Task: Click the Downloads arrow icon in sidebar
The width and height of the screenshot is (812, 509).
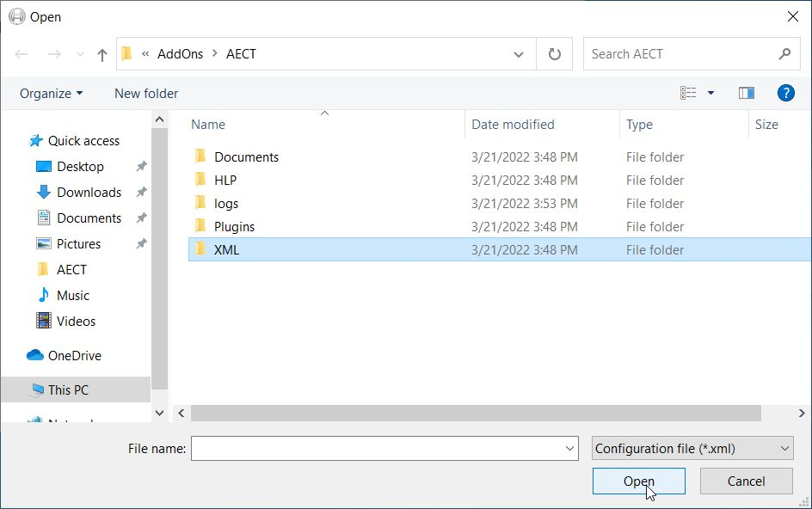Action: point(44,192)
